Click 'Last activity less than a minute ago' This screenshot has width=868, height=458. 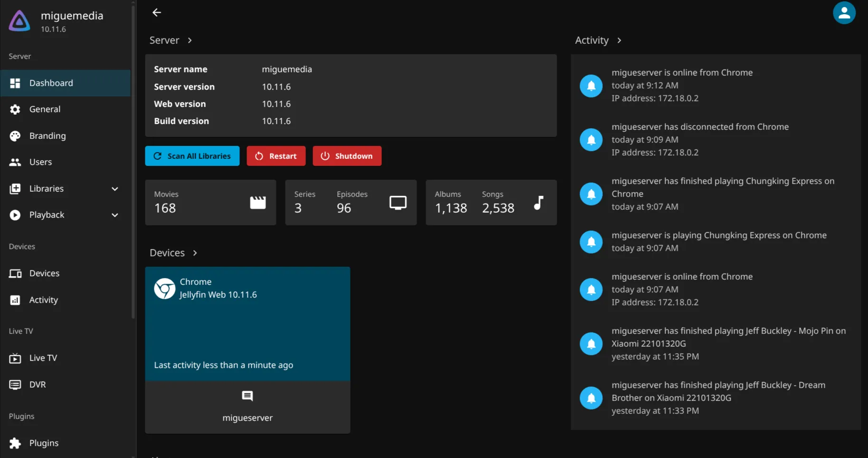click(223, 365)
